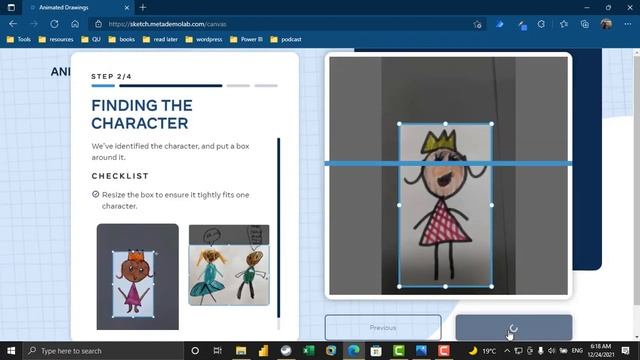
Task: Open Excel from the taskbar
Action: coord(309,351)
